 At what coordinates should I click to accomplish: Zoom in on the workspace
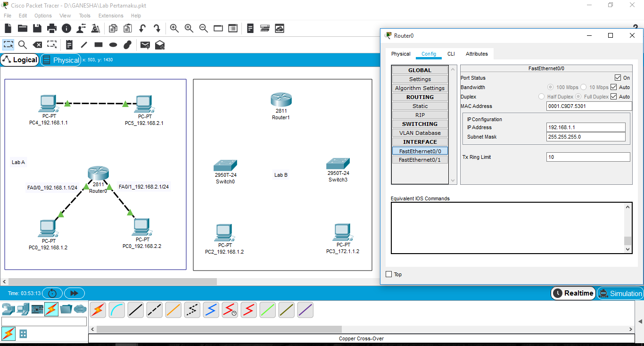pos(174,28)
